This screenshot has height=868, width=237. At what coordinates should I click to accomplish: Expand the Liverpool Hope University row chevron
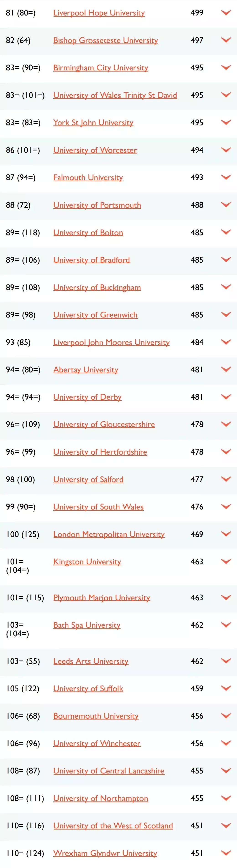(x=226, y=13)
